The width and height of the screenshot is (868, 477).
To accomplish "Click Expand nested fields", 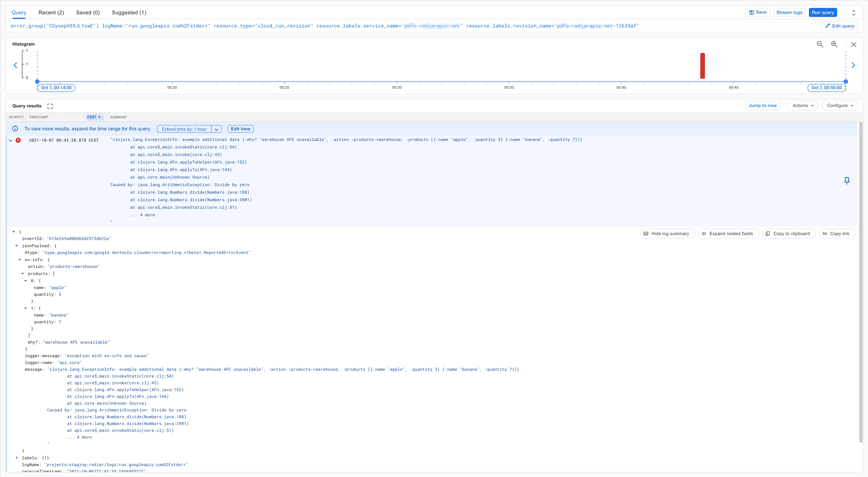I will (x=728, y=233).
